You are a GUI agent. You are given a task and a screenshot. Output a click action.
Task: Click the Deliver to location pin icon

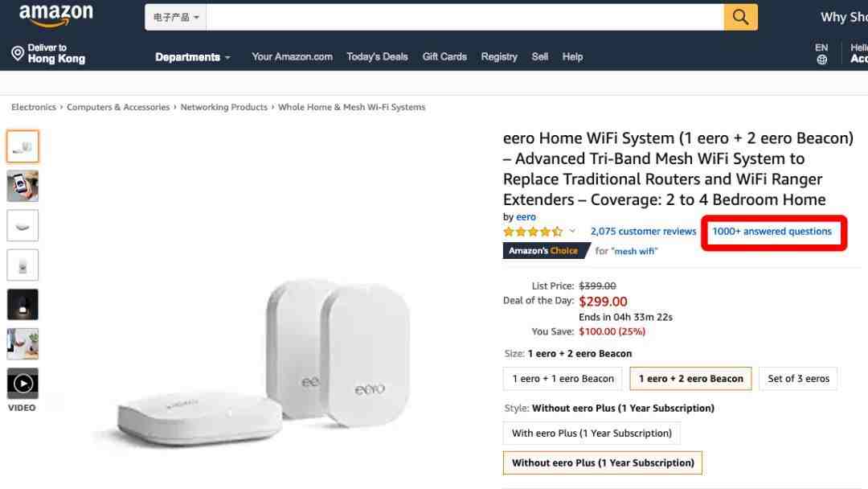click(18, 54)
